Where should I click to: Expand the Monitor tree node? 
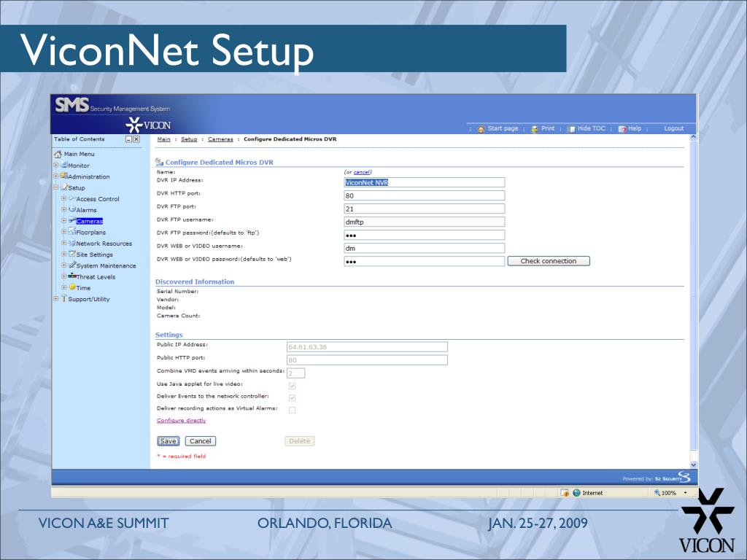point(55,166)
